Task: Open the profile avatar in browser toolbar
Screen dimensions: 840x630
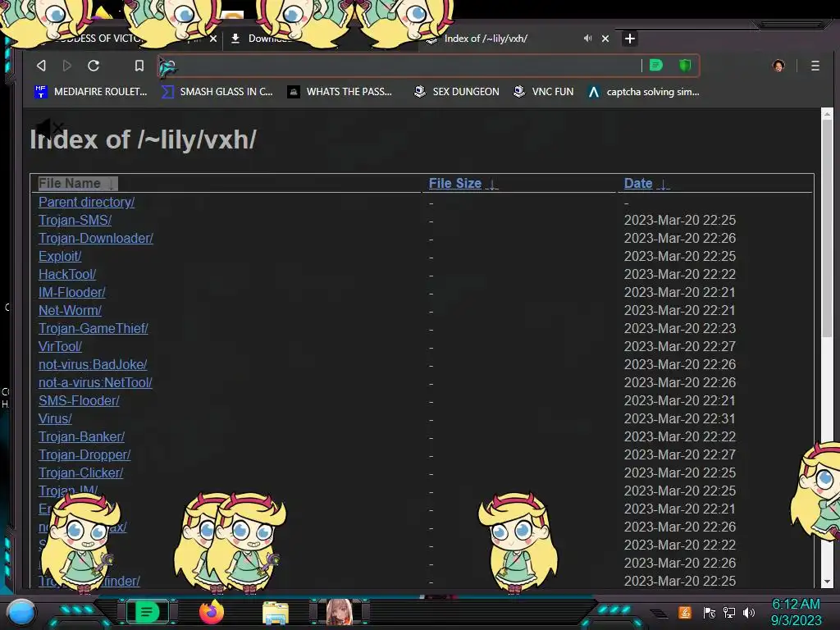Action: (x=778, y=66)
